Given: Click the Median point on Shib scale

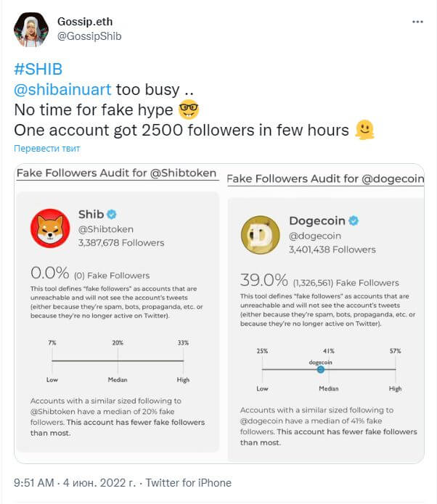Looking at the screenshot, I should 118,360.
